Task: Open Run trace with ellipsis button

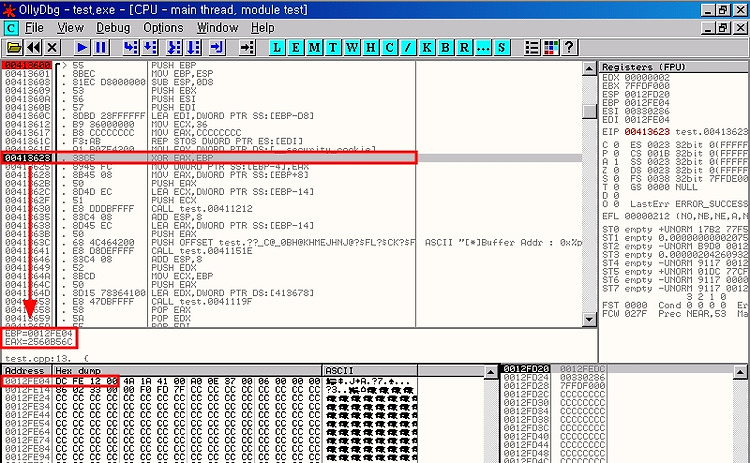Action: [x=483, y=47]
